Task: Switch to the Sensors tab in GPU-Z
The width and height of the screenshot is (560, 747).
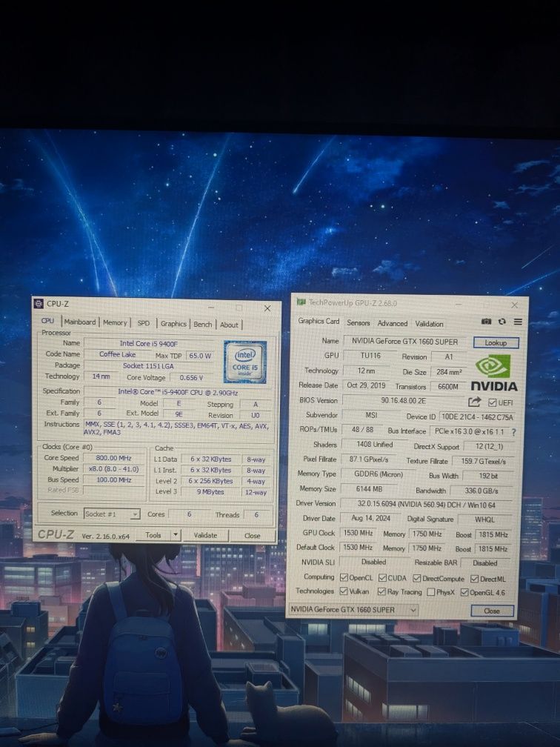Action: point(358,322)
